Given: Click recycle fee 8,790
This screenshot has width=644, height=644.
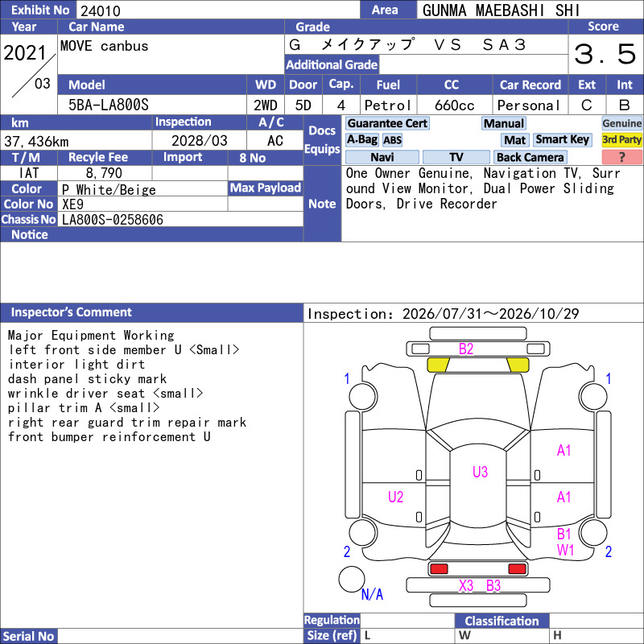Looking at the screenshot, I should pos(104,173).
